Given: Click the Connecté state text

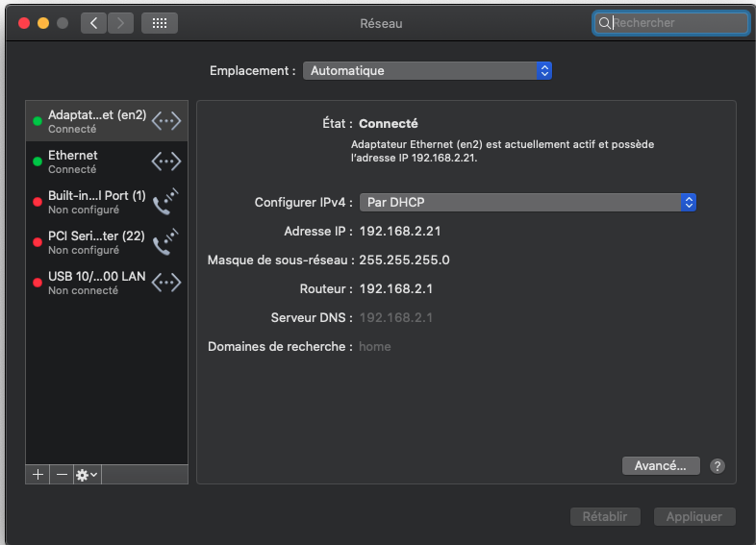Looking at the screenshot, I should pyautogui.click(x=389, y=124).
